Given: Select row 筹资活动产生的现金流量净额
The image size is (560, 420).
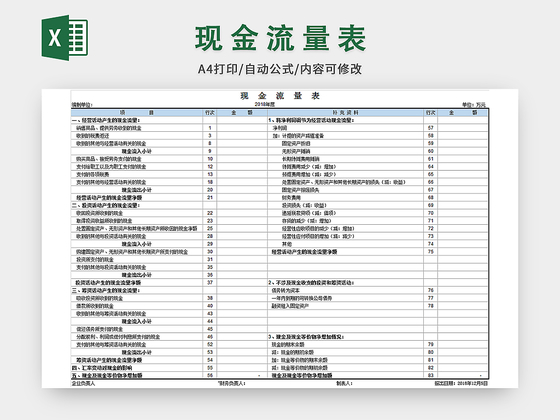Looking at the screenshot, I should (x=109, y=360).
